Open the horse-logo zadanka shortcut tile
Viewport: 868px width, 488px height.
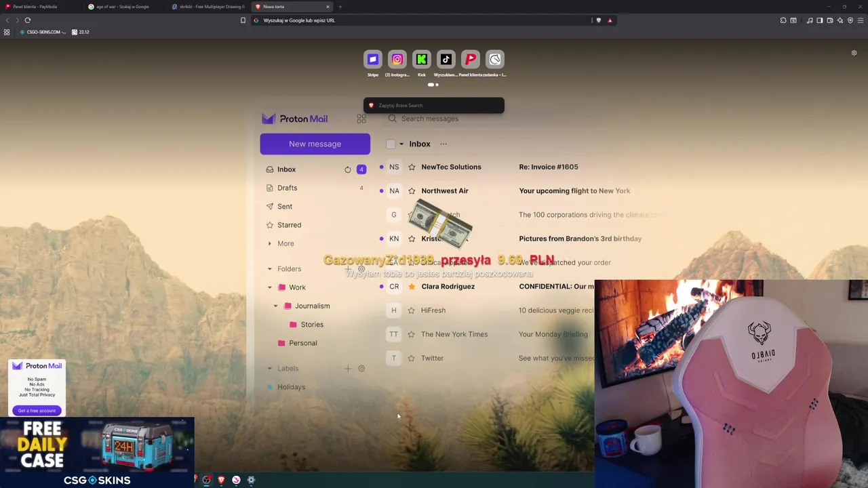coord(495,60)
